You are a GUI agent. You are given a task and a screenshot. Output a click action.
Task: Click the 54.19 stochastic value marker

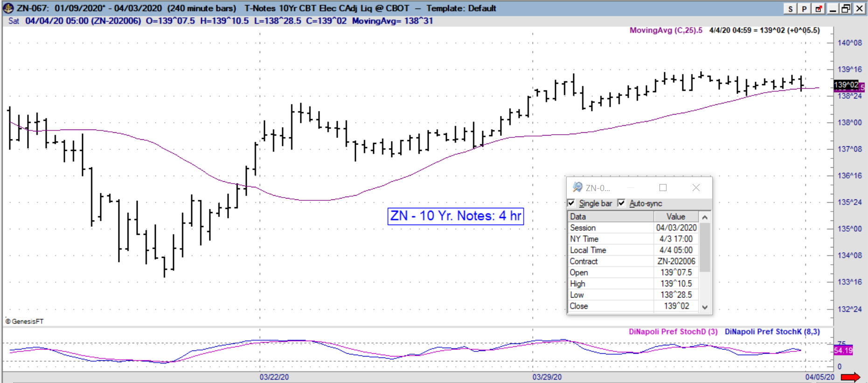click(x=843, y=350)
